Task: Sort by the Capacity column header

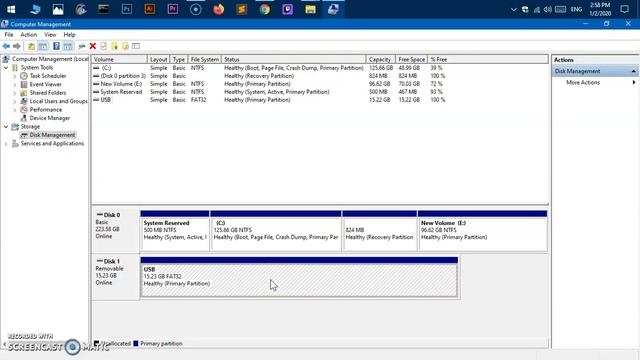Action: click(x=381, y=59)
